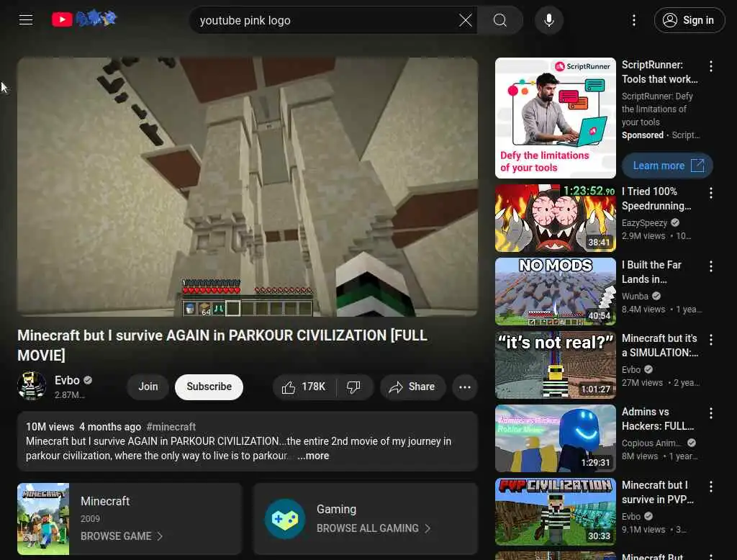
Task: Open the settings three-dot menu in header
Action: tap(633, 20)
